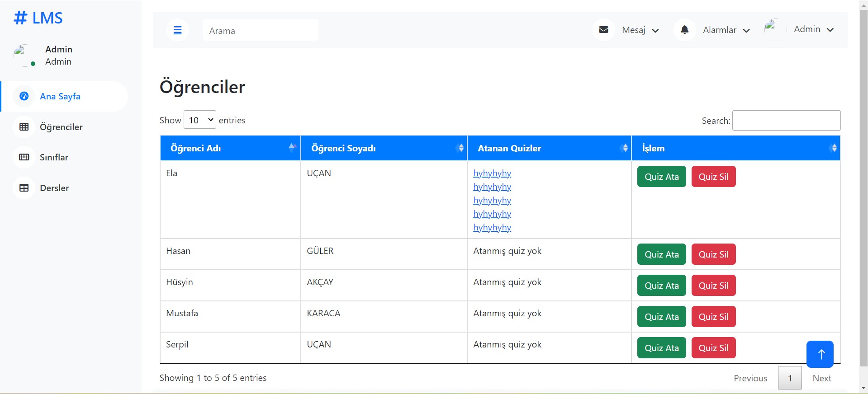This screenshot has width=868, height=394.
Task: Expand the Alarmlar dropdown
Action: pos(726,30)
